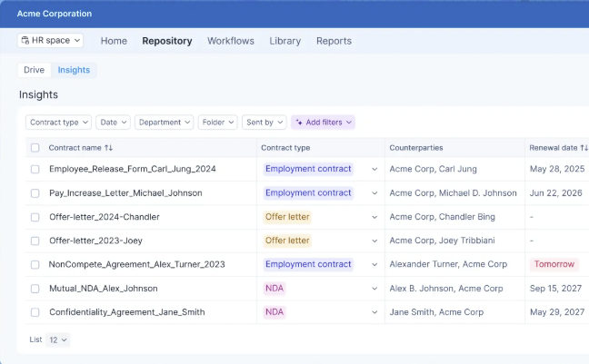This screenshot has width=589, height=364.
Task: Click the Add filters button
Action: click(x=323, y=123)
